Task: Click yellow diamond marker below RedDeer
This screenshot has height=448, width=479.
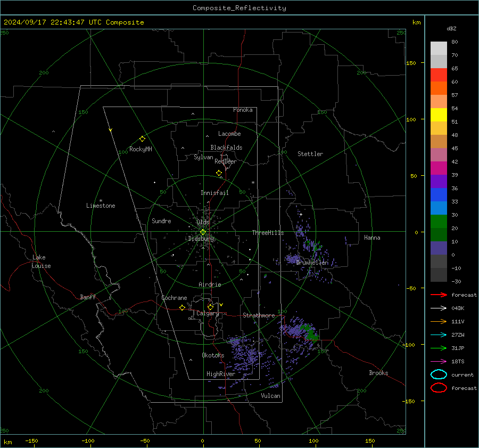Action: click(x=219, y=173)
